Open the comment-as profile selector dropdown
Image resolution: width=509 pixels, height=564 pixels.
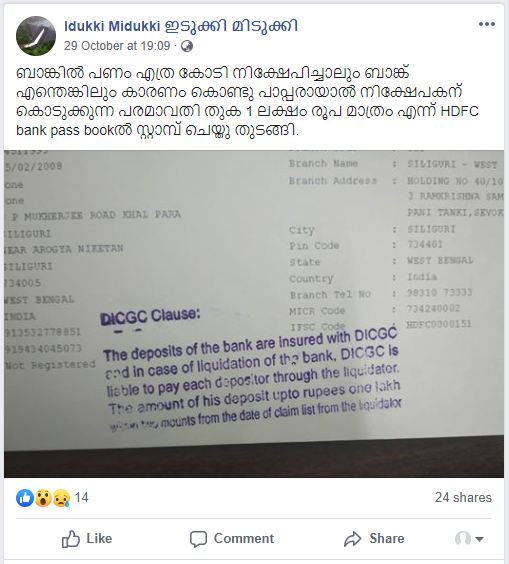tap(469, 539)
